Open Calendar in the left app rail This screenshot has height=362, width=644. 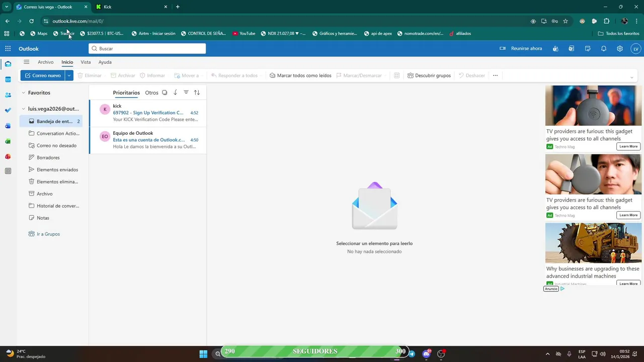[8, 79]
